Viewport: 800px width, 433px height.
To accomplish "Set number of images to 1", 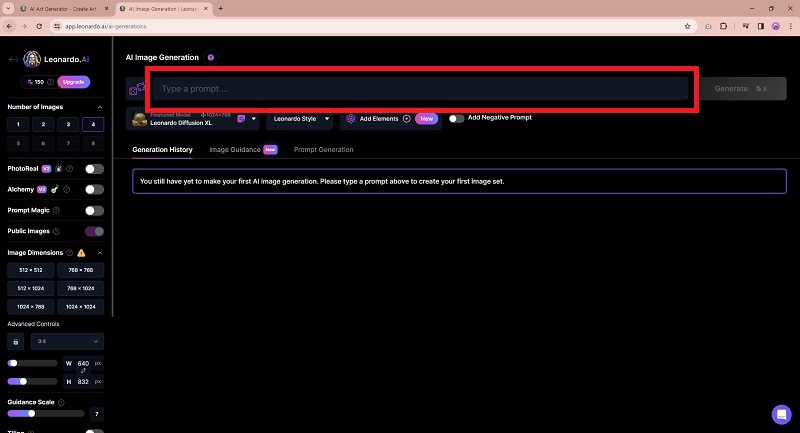I will point(18,124).
